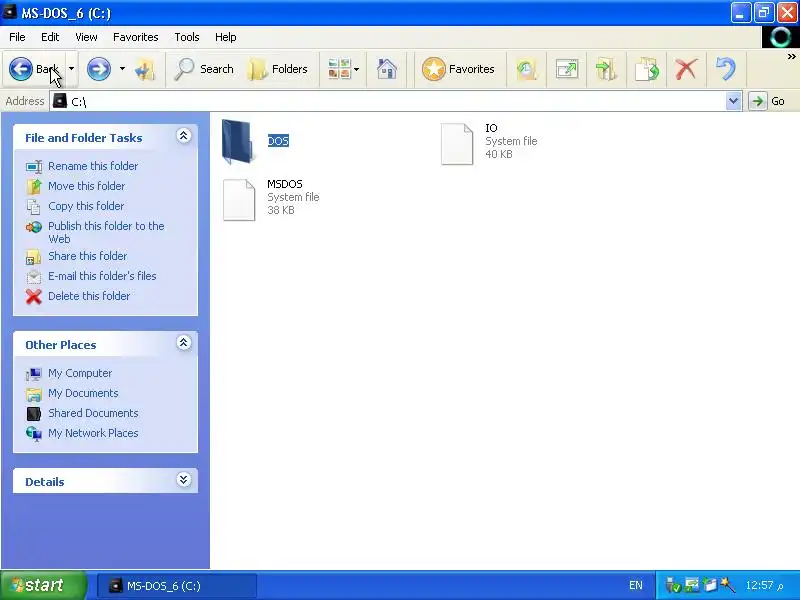
Task: Open the File menu
Action: (17, 37)
